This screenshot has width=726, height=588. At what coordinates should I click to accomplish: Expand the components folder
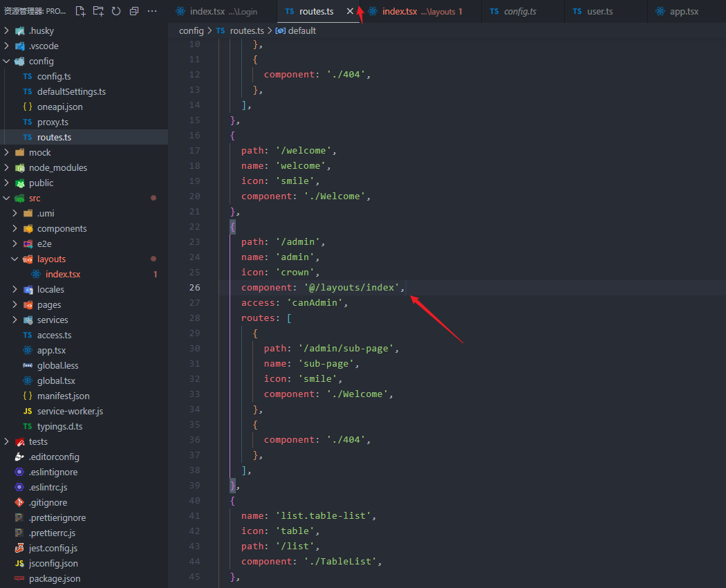coord(15,228)
